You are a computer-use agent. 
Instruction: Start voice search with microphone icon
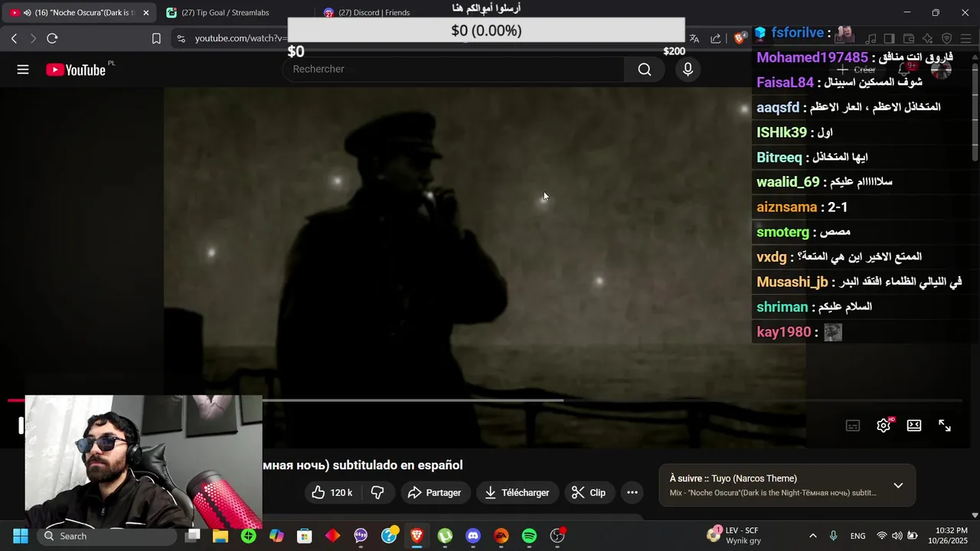click(x=688, y=70)
